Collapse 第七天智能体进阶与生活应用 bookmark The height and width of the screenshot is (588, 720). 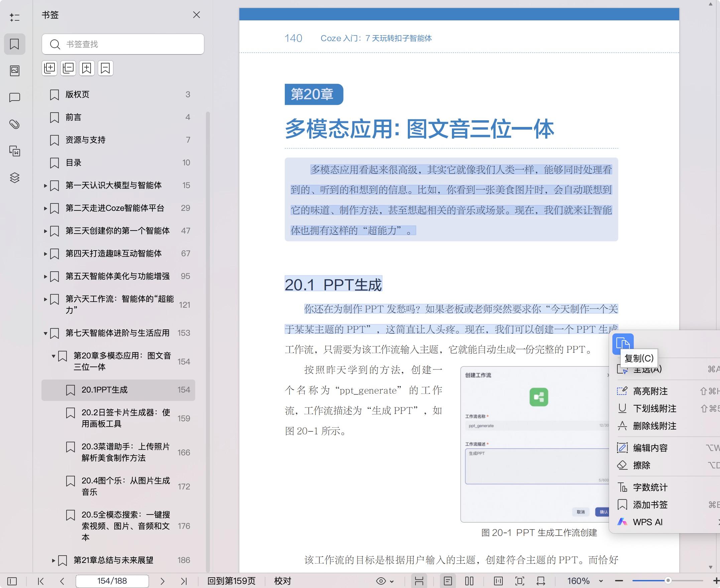(x=45, y=333)
